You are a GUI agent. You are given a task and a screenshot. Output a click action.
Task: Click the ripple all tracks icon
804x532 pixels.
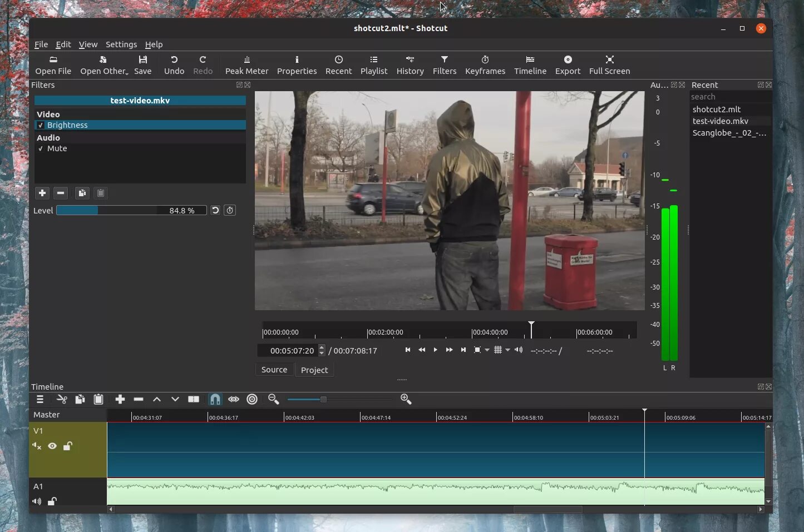pyautogui.click(x=252, y=399)
